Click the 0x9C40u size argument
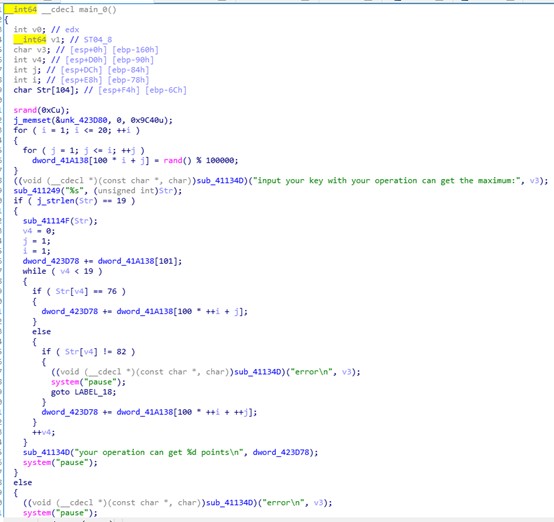Screen dimensions: 554x522 click(x=147, y=120)
